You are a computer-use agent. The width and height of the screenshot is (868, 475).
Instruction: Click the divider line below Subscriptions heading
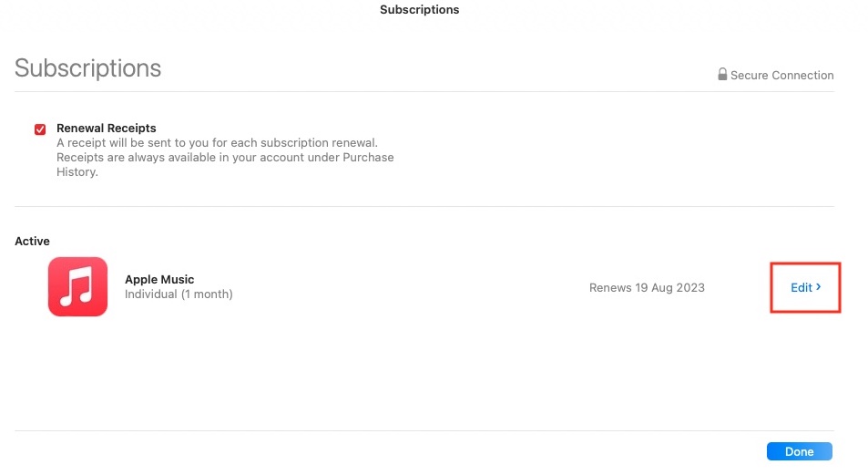pos(424,91)
